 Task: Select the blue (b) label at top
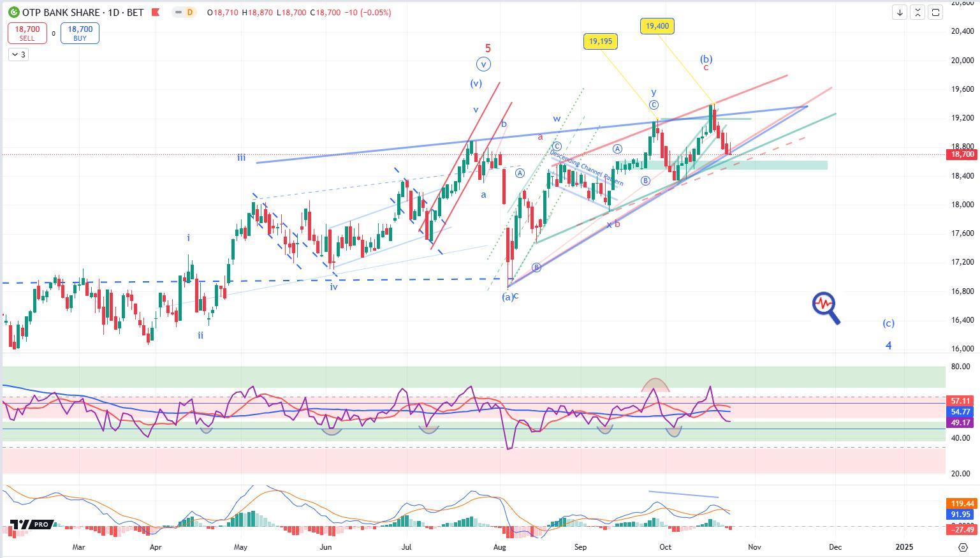click(706, 59)
